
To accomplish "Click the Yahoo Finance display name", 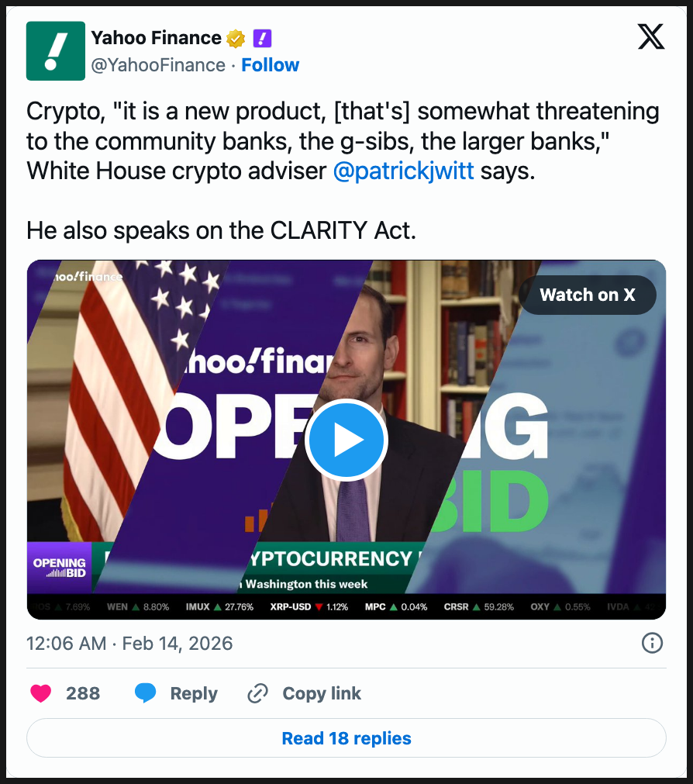I will (x=156, y=38).
